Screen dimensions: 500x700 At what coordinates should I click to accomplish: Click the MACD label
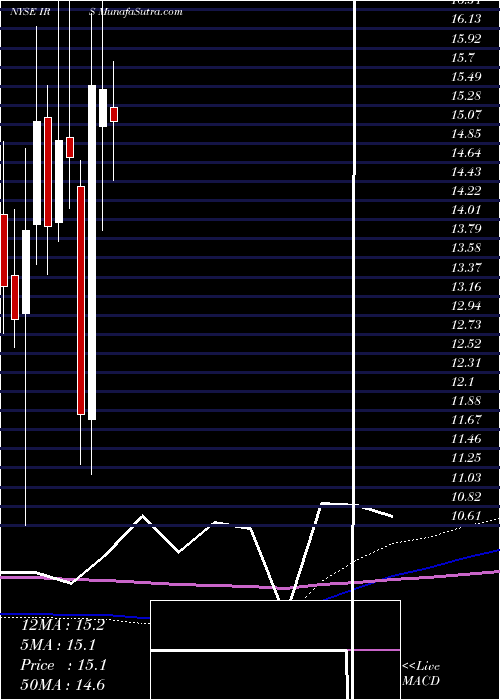tap(421, 681)
